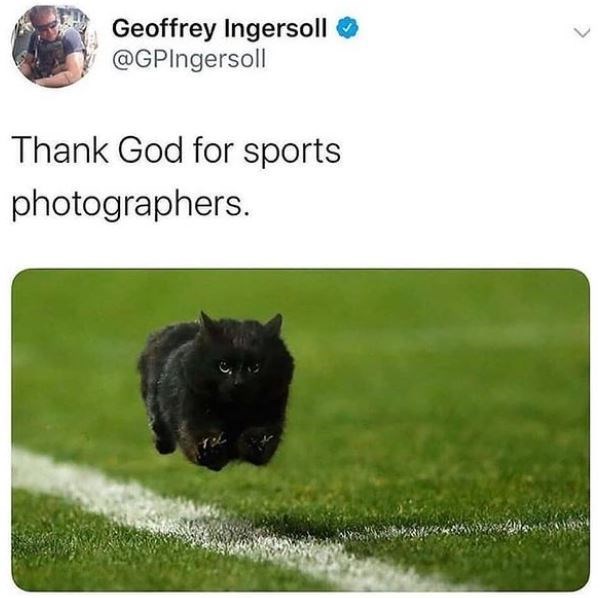Visit the @GPIngersoll handle link

(189, 59)
